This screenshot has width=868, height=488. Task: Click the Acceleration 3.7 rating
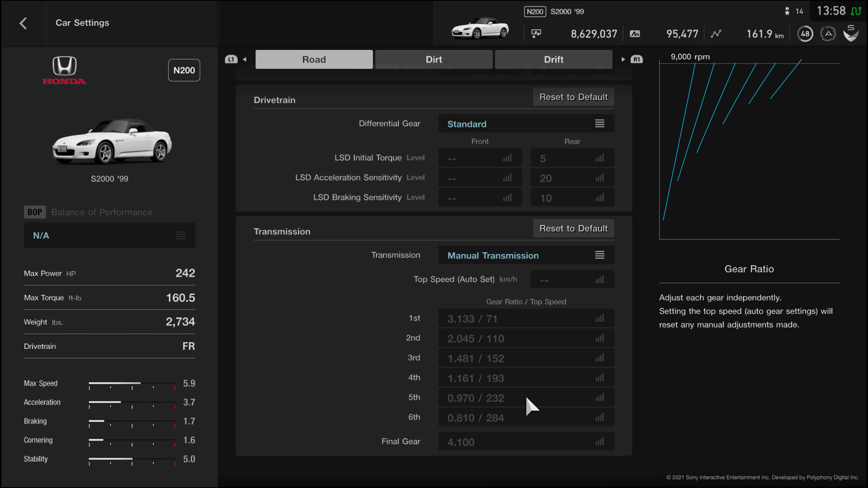tap(189, 402)
